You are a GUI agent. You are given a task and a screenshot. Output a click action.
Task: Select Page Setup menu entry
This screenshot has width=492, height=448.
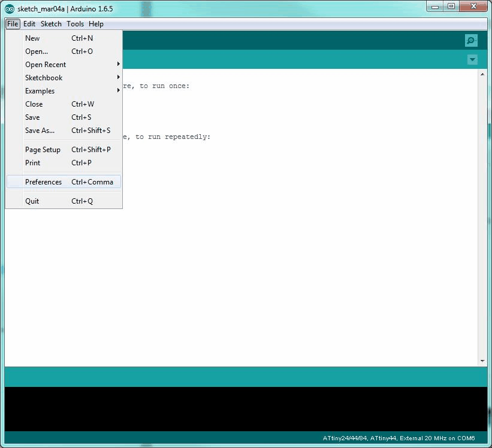tap(64, 150)
